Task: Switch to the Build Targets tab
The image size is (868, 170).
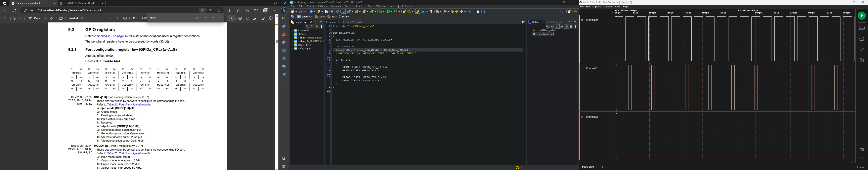Action: click(x=555, y=22)
